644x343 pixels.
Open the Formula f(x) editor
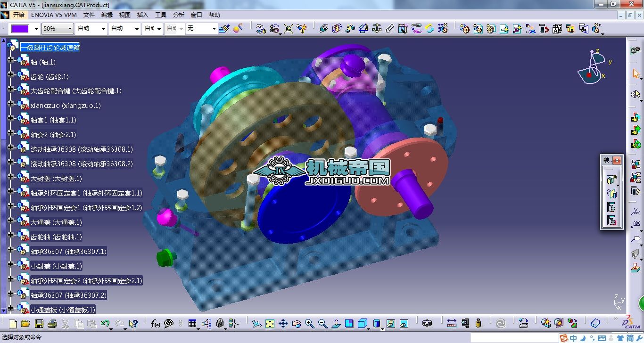point(155,324)
